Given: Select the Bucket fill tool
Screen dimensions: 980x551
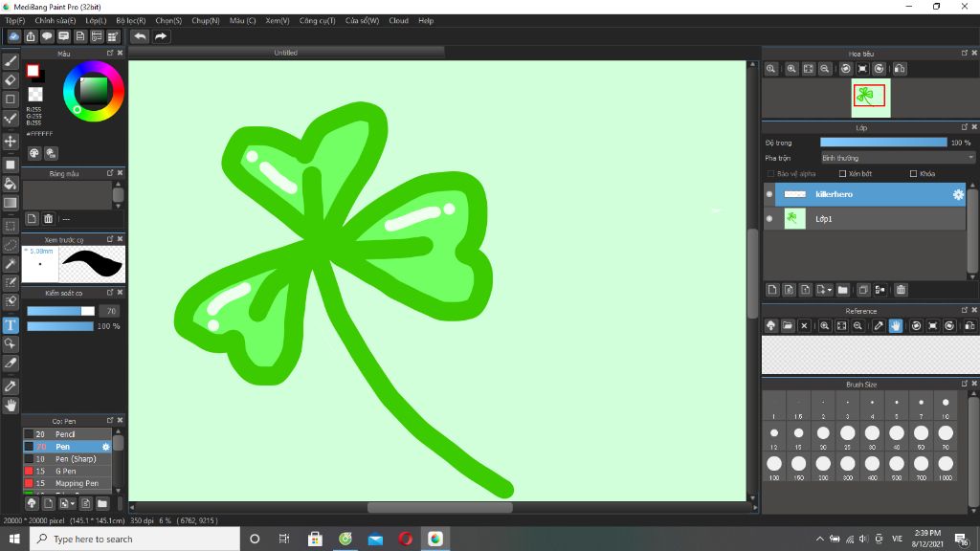Looking at the screenshot, I should click(x=11, y=184).
